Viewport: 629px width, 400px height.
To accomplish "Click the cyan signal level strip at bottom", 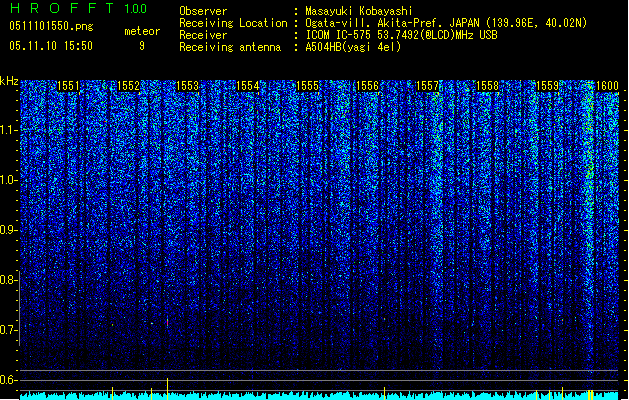I will pos(319,396).
